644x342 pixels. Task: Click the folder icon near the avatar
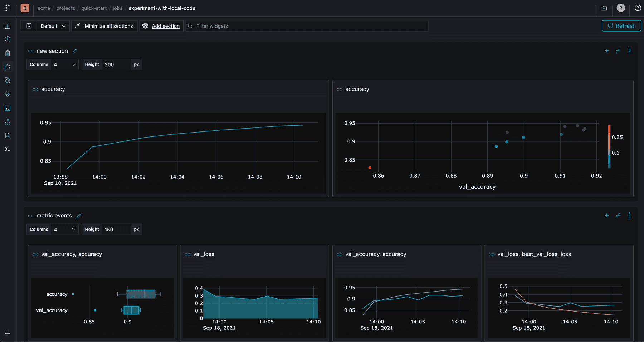click(604, 8)
